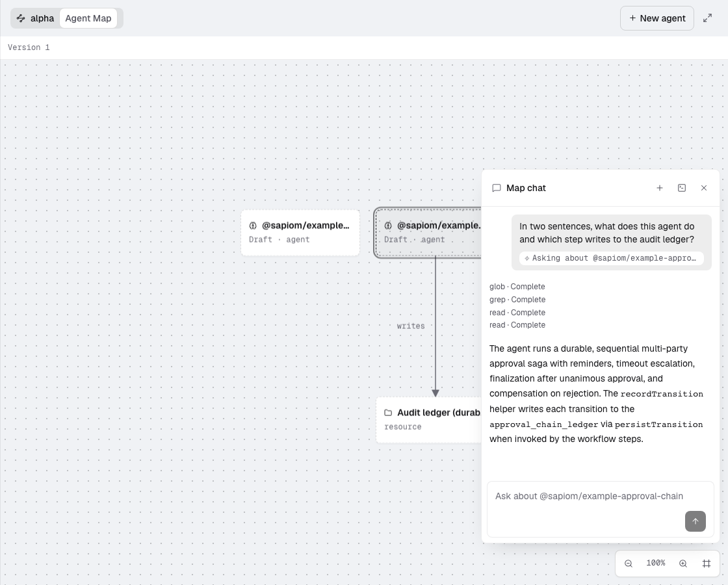Toggle fullscreen expand icon

pos(708,18)
